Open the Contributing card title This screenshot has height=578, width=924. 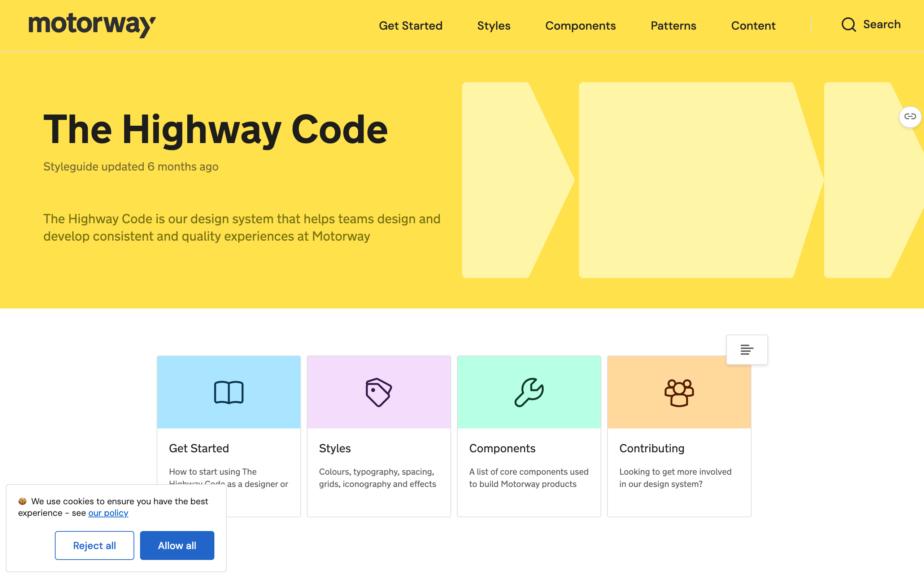tap(652, 448)
